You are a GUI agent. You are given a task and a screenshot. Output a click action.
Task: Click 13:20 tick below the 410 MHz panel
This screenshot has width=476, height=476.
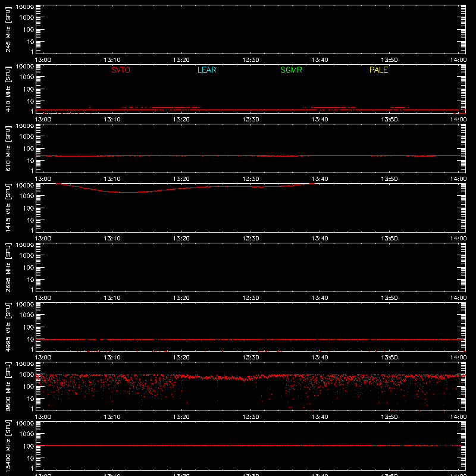(x=181, y=120)
